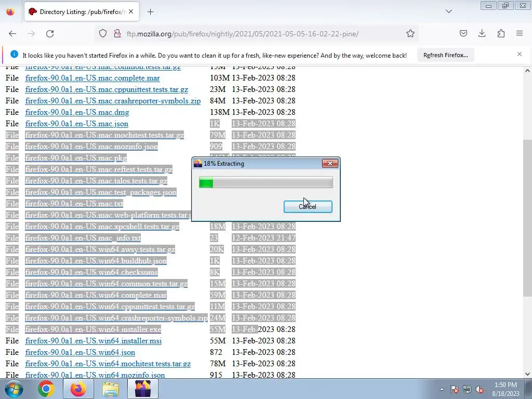Switch to Firefox in the taskbar
Viewport: 532px width, 399px height.
point(78,389)
